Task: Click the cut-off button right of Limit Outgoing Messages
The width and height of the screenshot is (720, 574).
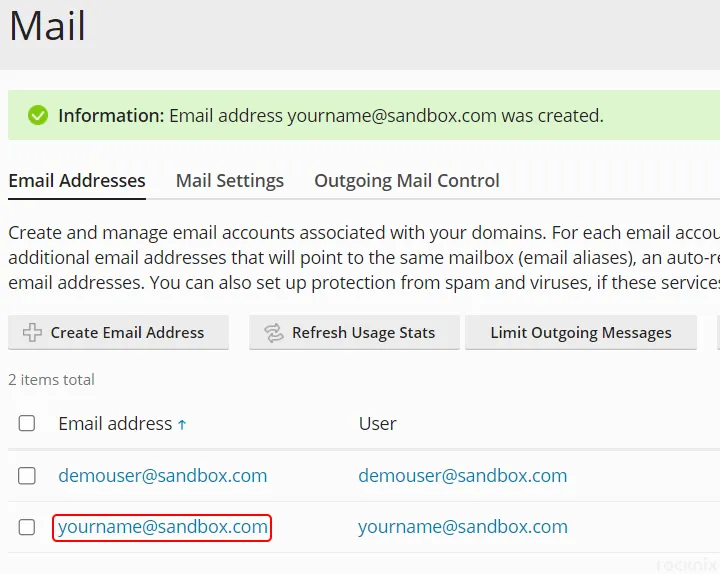Action: (x=718, y=332)
